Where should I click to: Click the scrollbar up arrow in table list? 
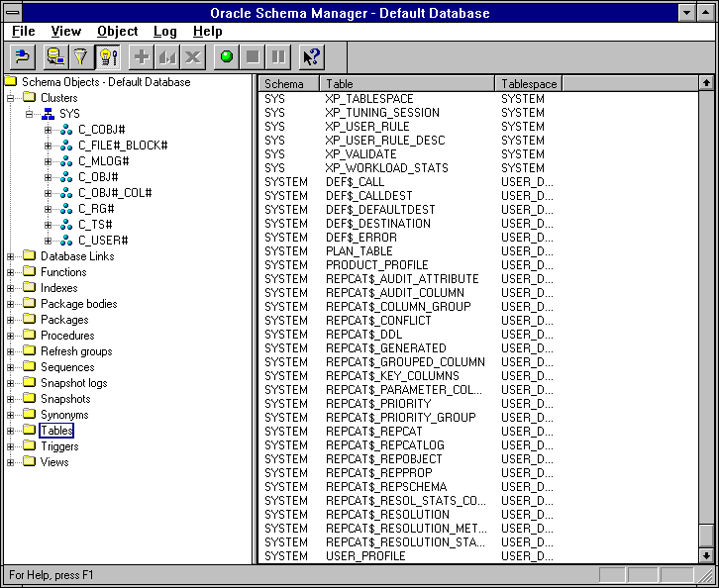pos(706,84)
